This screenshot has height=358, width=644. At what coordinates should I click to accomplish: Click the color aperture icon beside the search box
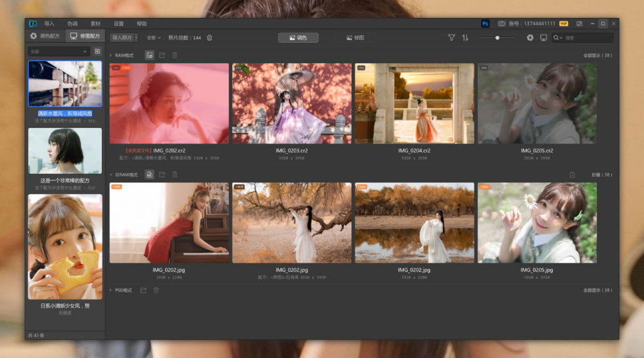pyautogui.click(x=530, y=38)
